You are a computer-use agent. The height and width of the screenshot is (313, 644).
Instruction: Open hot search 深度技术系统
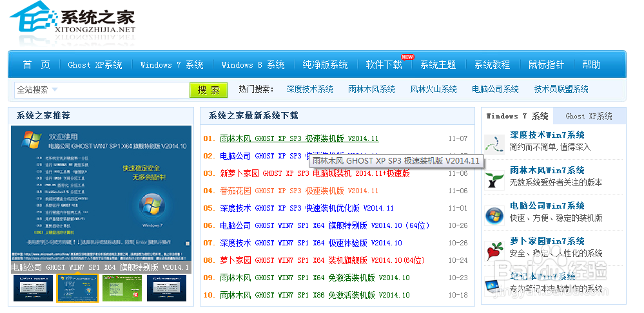tap(309, 89)
